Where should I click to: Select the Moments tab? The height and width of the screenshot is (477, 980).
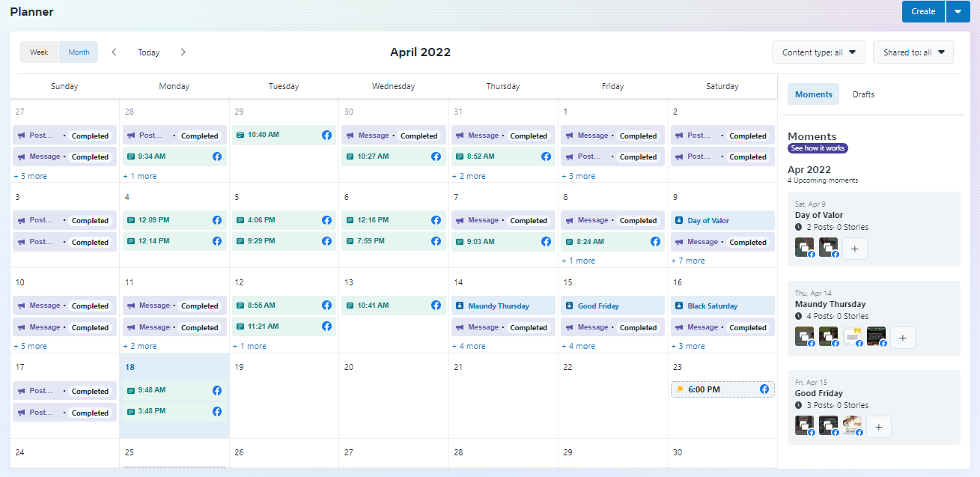pyautogui.click(x=813, y=94)
